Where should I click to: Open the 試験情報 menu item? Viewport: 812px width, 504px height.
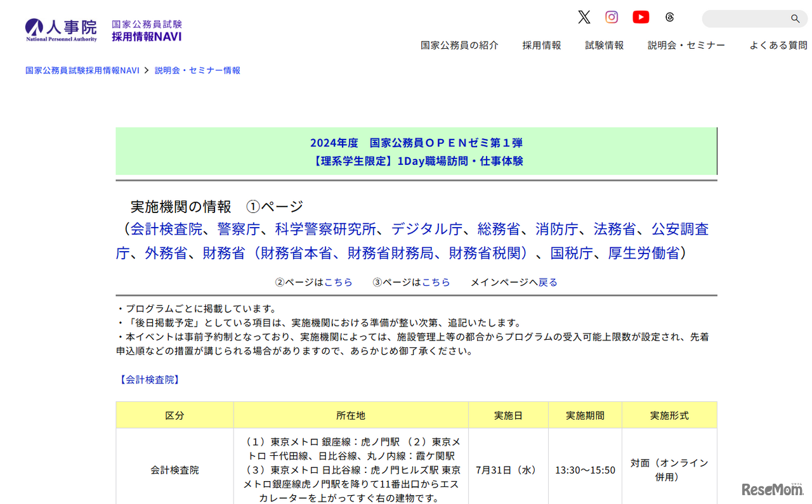tap(605, 45)
